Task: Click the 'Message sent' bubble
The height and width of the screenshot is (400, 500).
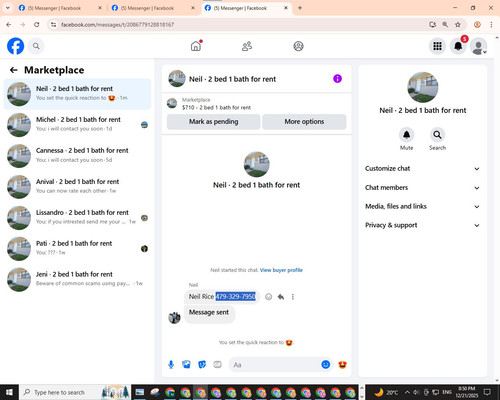Action: pyautogui.click(x=209, y=313)
